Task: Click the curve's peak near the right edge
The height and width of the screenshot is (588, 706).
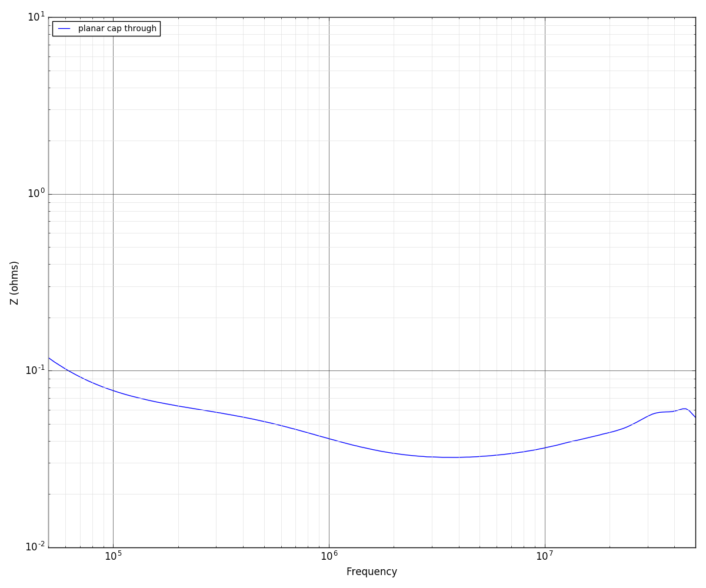Action: point(684,408)
